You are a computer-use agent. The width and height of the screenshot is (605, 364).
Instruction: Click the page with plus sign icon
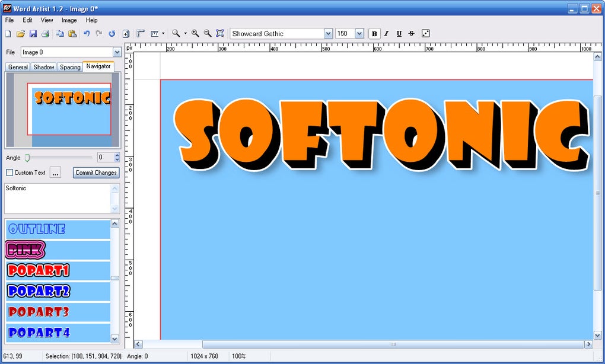coord(126,34)
